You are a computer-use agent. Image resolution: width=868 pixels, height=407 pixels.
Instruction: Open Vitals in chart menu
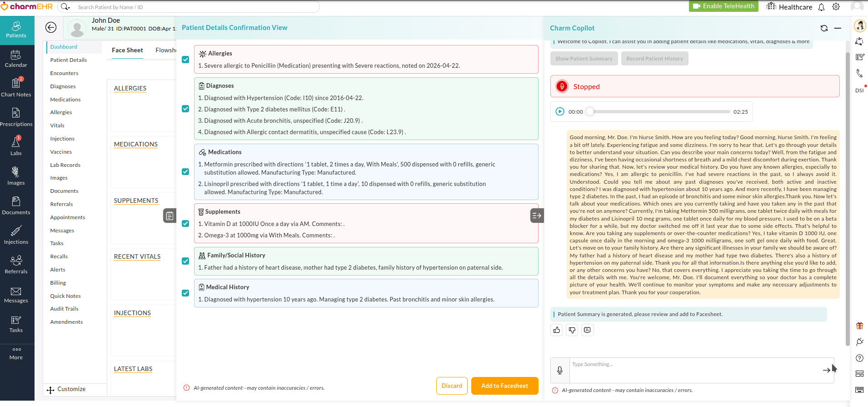coord(57,126)
